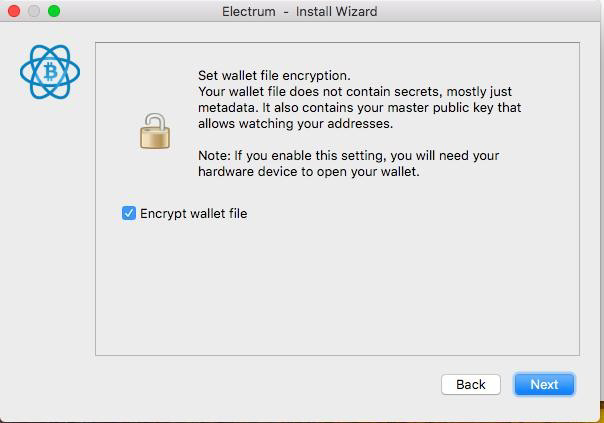This screenshot has height=423, width=604.
Task: Click the 'Set wallet file encryption.' heading text
Action: coord(274,76)
